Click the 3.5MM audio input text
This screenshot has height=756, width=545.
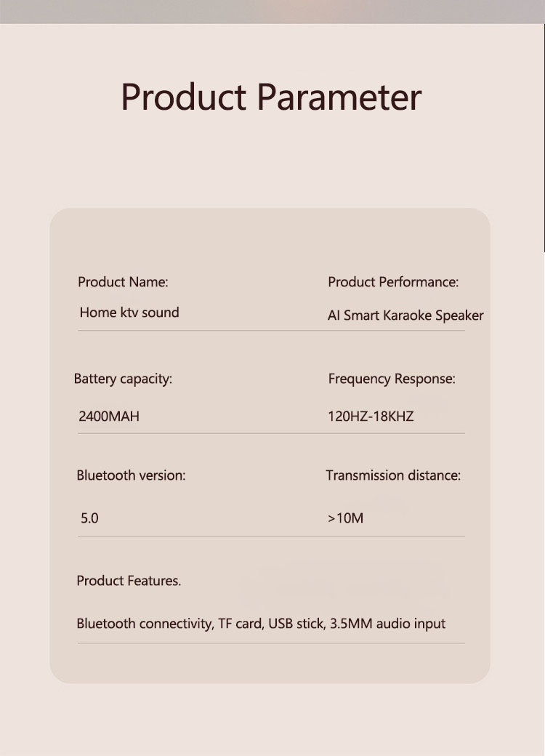pos(387,624)
